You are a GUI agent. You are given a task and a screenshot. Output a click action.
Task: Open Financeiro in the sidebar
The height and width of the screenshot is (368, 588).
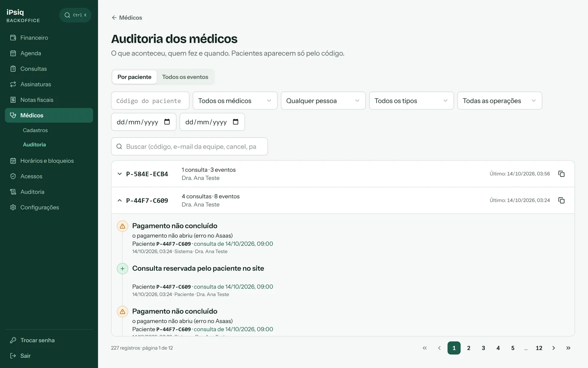[49, 38]
